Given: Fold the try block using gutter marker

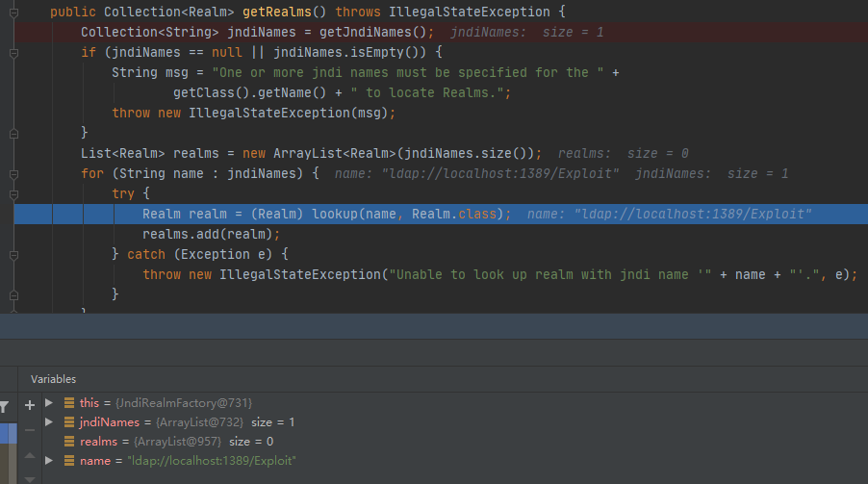Looking at the screenshot, I should point(13,193).
